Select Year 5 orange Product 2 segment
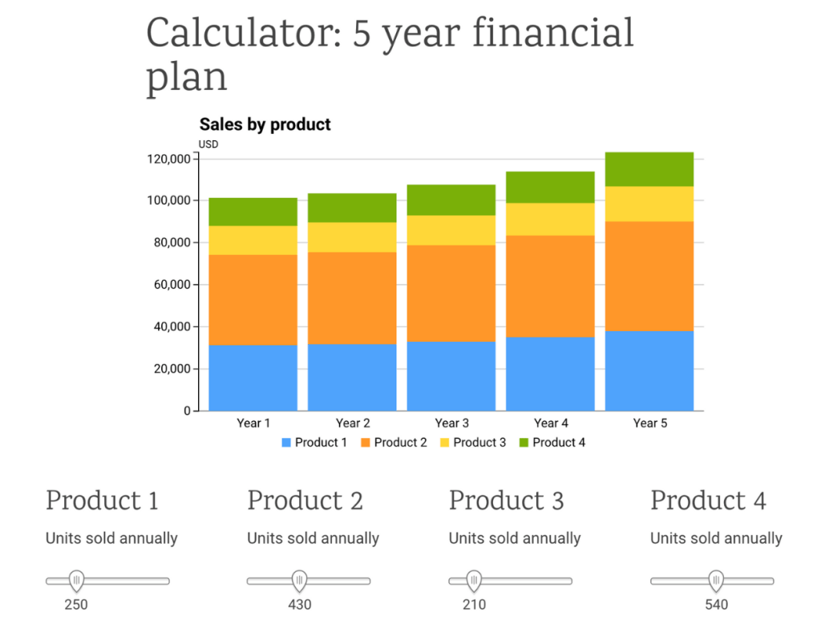Viewport: 821px width, 644px height. coord(649,276)
